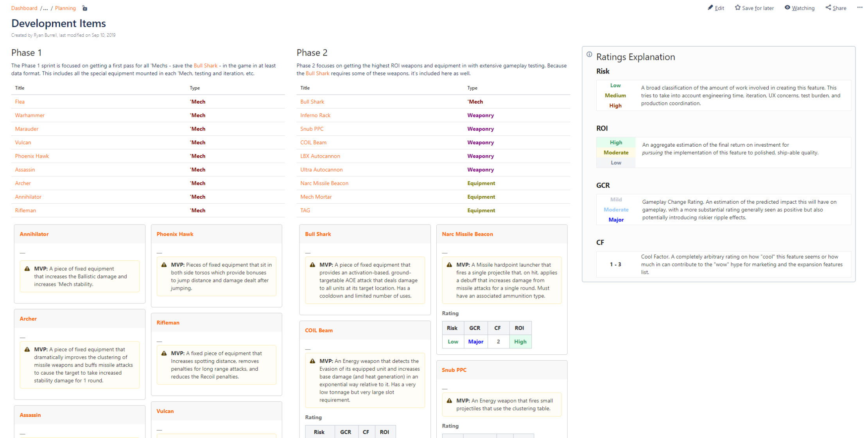Open the COIL Beam card title
This screenshot has height=438, width=868.
tap(319, 330)
